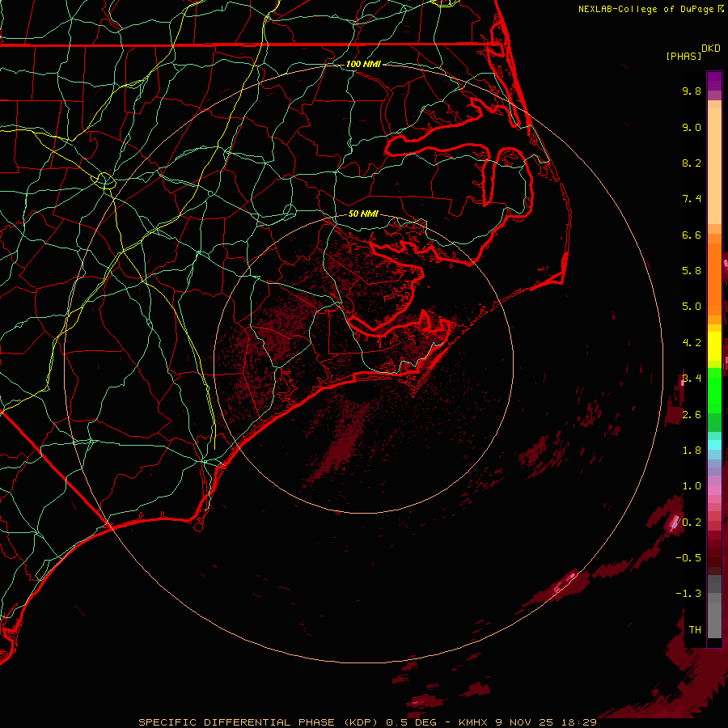Click the 3.4 value on the color scale
Viewport: 728px width, 728px height.
(692, 379)
